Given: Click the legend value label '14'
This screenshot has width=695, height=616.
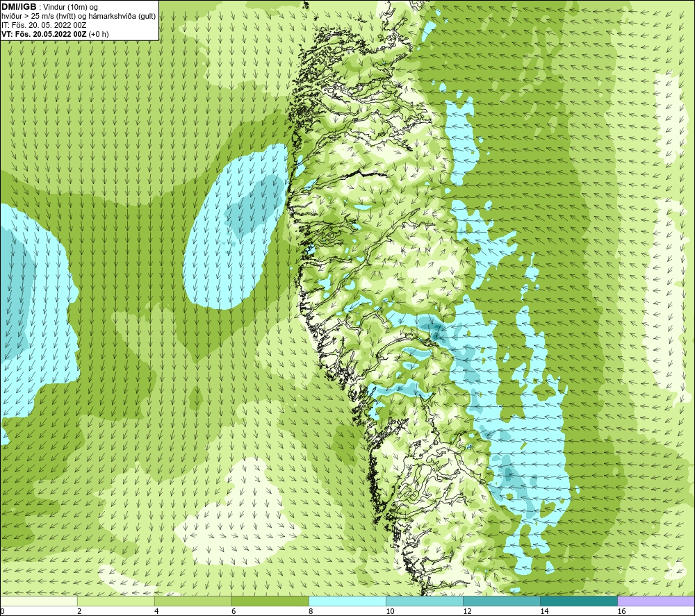Looking at the screenshot, I should (544, 611).
